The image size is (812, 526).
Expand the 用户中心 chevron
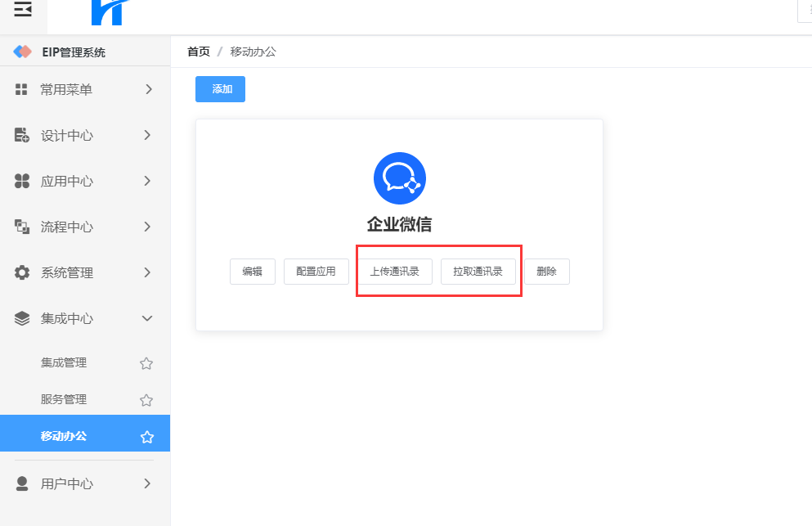[x=147, y=483]
